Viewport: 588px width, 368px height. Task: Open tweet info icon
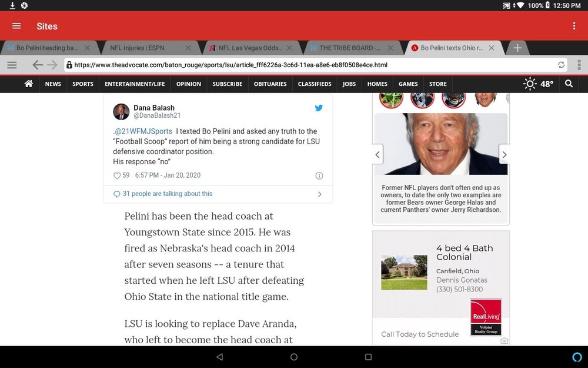319,175
